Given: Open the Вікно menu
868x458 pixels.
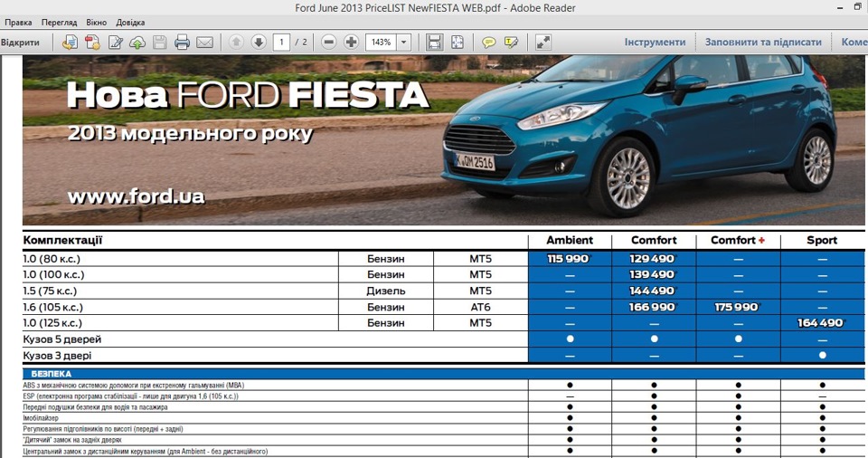Looking at the screenshot, I should tap(97, 23).
